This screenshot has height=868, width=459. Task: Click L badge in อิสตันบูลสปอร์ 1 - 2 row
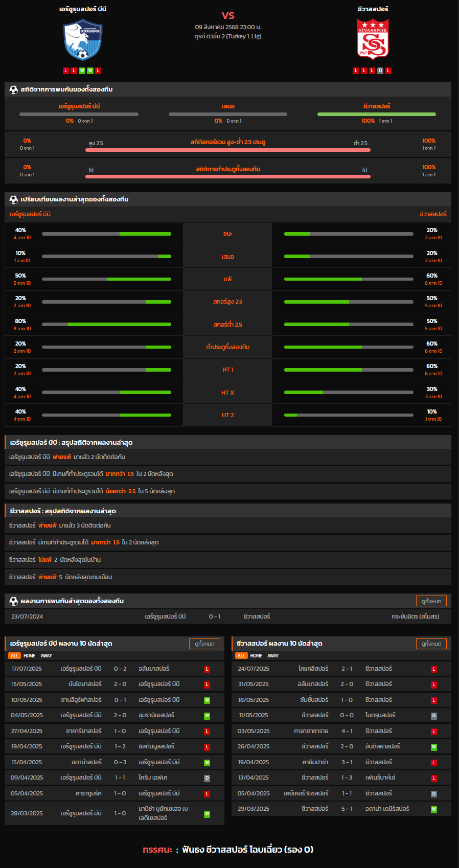pyautogui.click(x=207, y=747)
